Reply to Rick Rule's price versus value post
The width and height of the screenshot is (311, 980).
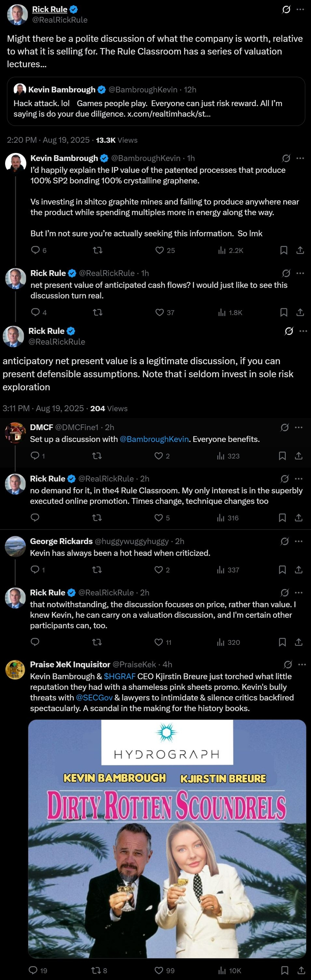[x=35, y=642]
